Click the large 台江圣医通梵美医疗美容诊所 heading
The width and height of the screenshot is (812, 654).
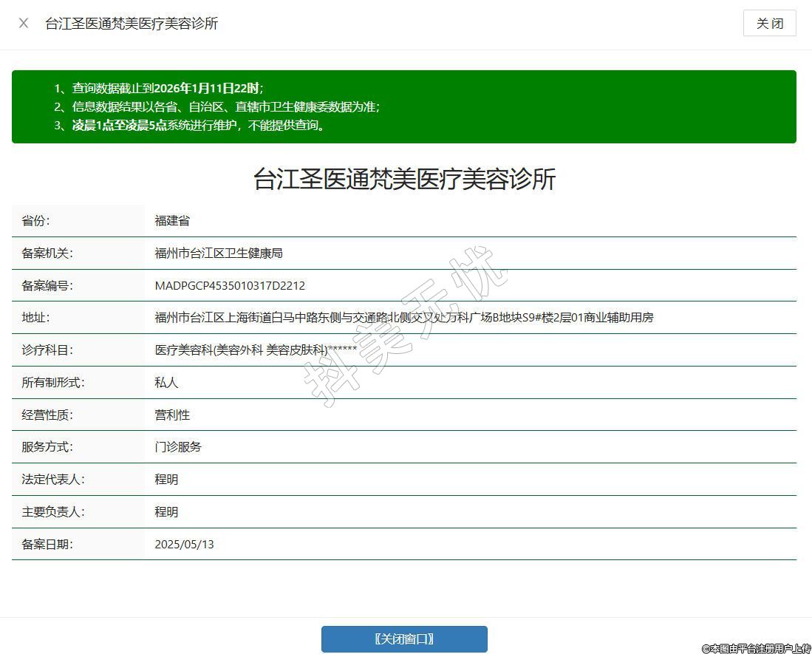pyautogui.click(x=404, y=179)
